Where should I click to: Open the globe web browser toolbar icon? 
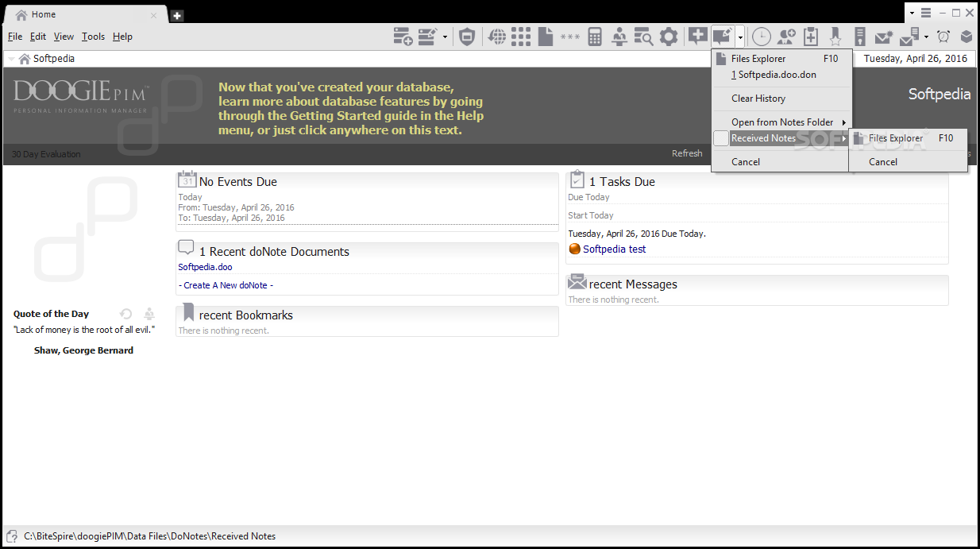pyautogui.click(x=497, y=37)
